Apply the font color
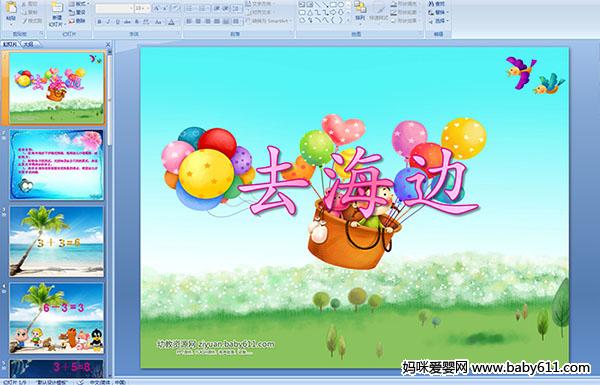Screen dimensions: 600x385 172,22
